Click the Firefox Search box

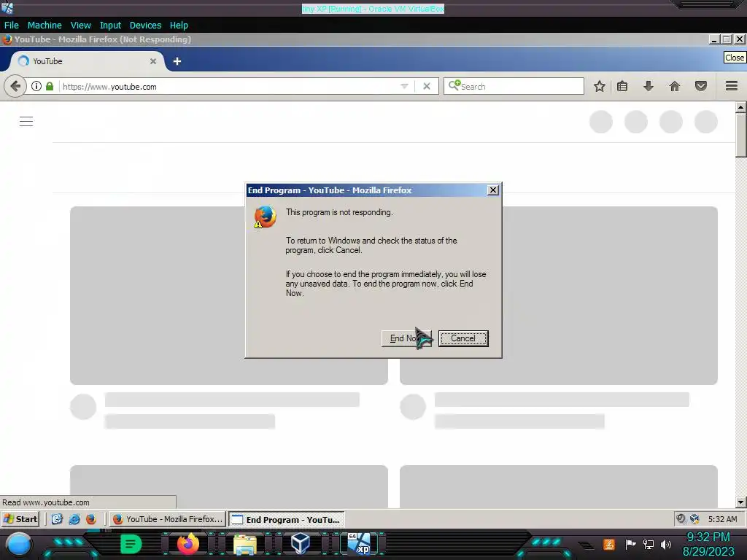[x=514, y=86]
